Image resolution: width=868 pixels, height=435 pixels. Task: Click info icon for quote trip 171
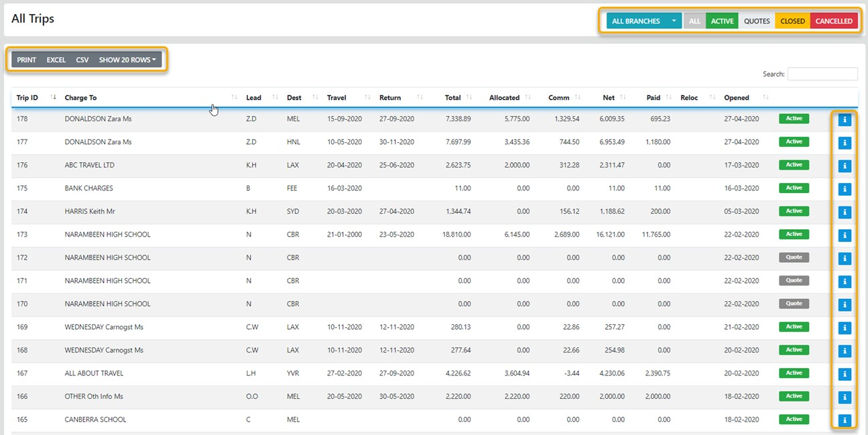(845, 282)
